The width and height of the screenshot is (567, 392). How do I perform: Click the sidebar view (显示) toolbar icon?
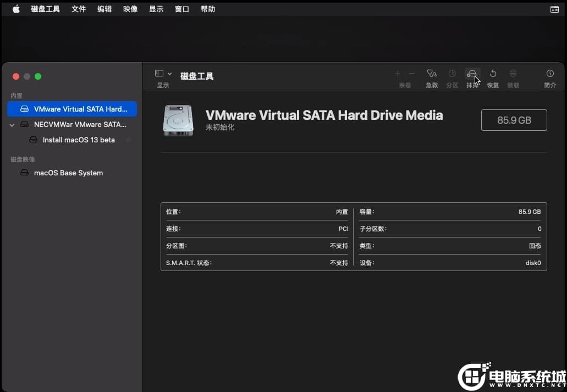pos(159,73)
